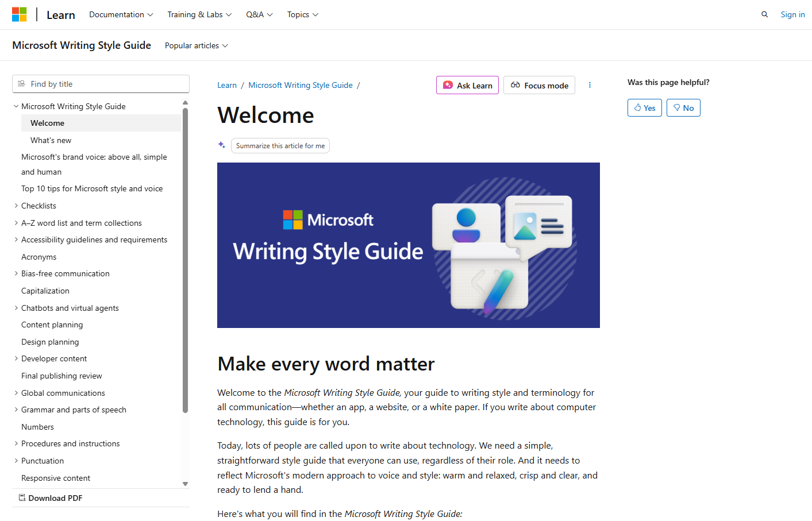
Task: Click the Ask Learn button
Action: coord(467,85)
